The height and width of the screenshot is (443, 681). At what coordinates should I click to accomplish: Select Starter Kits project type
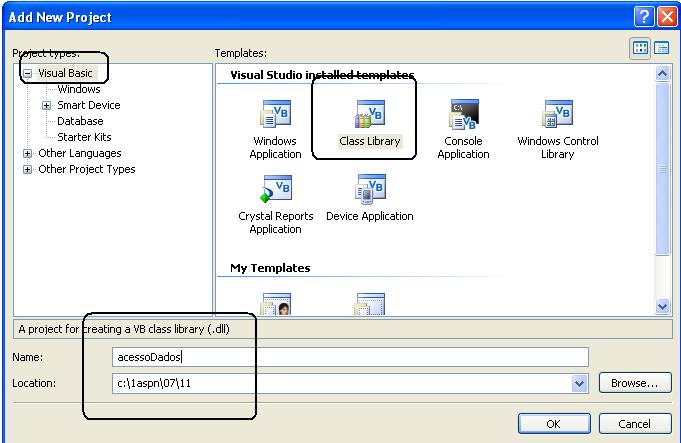tap(84, 137)
